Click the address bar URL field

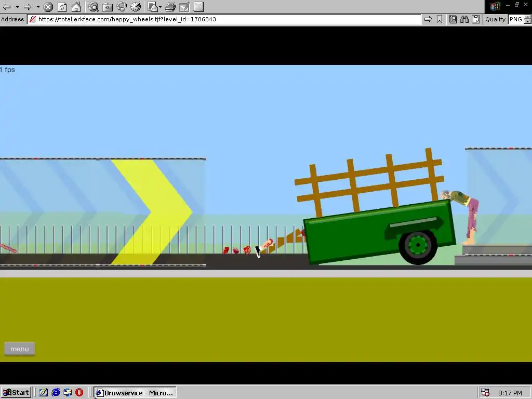tap(224, 19)
